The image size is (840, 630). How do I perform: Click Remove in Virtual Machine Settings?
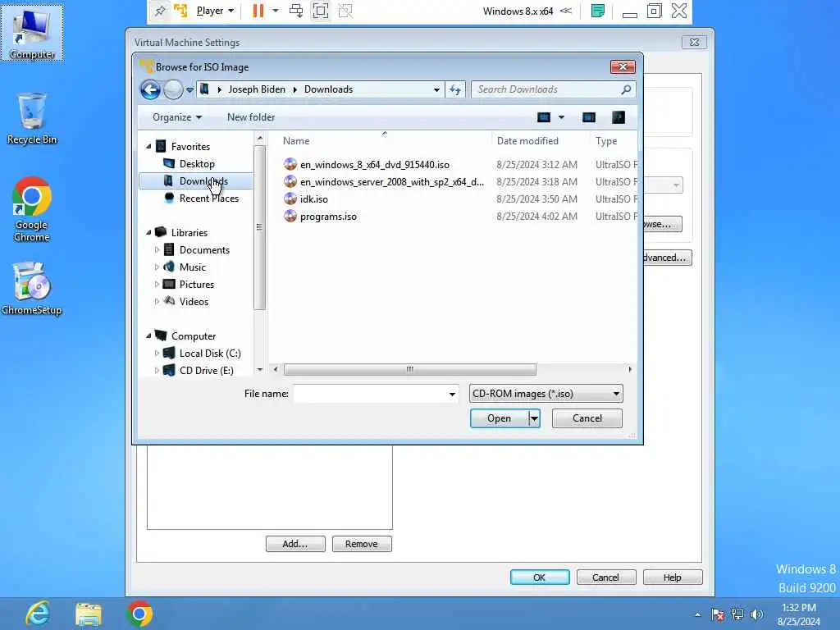pos(362,544)
